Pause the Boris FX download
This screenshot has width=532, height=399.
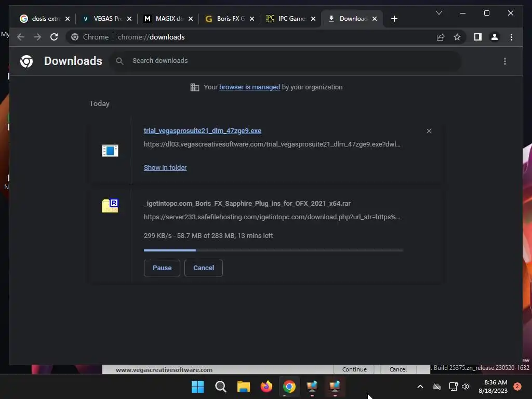tap(162, 268)
